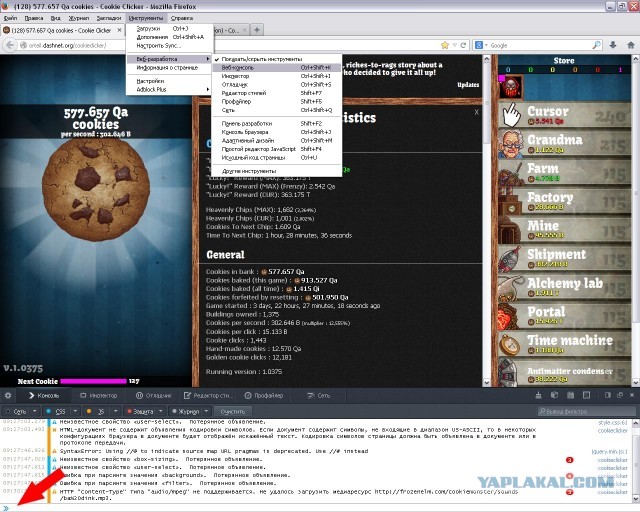The width and height of the screenshot is (640, 512).
Task: Bookmark page with the star icon
Action: coord(445,45)
